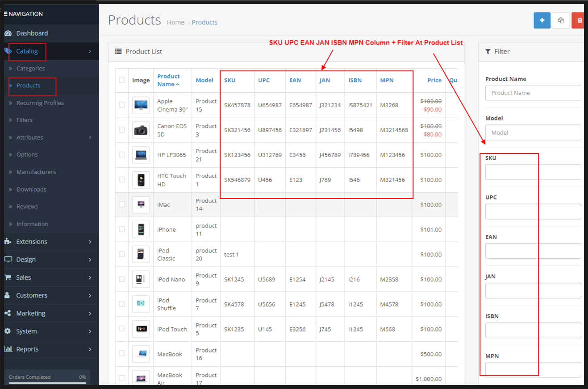Select the iPod Nano row checkbox
588x389 pixels.
coord(122,279)
